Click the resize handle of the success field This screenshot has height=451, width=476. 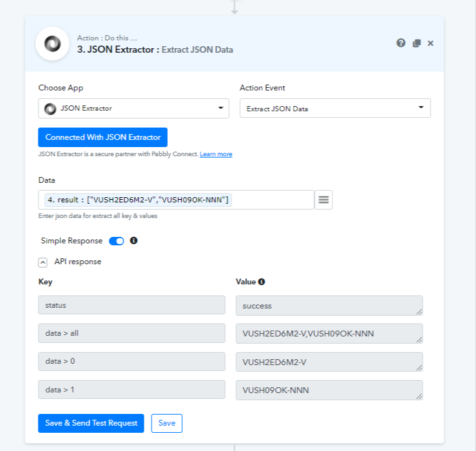pyautogui.click(x=419, y=312)
